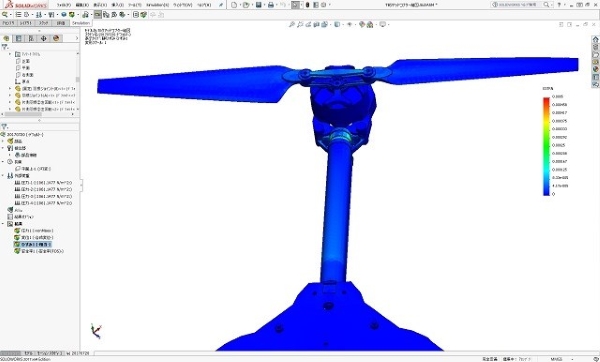The height and width of the screenshot is (362, 600).
Task: Open the DisplayManager colored sphere panel icon
Action: tap(56, 38)
